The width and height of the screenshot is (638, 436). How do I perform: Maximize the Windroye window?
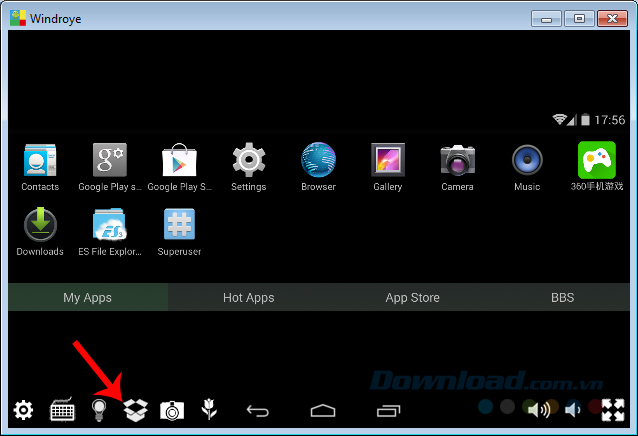(x=579, y=19)
